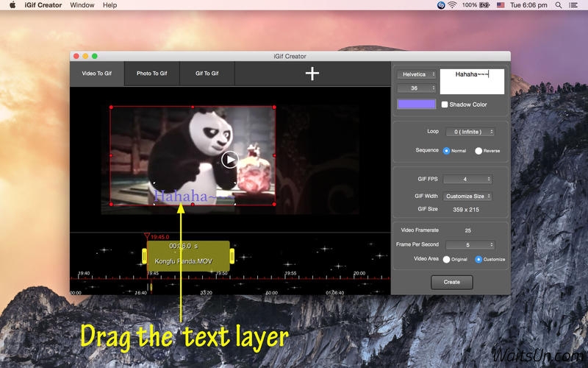The height and width of the screenshot is (368, 588).
Task: Click the right yellow clip trim handle
Action: (232, 256)
